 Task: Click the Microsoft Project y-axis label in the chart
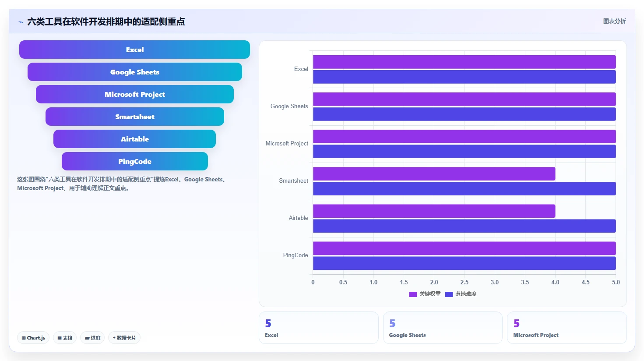[x=287, y=144]
